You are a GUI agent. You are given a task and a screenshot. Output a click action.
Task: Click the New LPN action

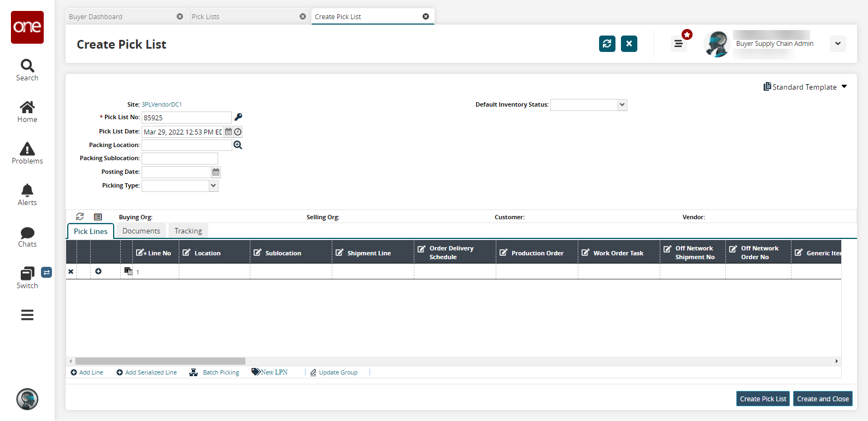point(269,372)
